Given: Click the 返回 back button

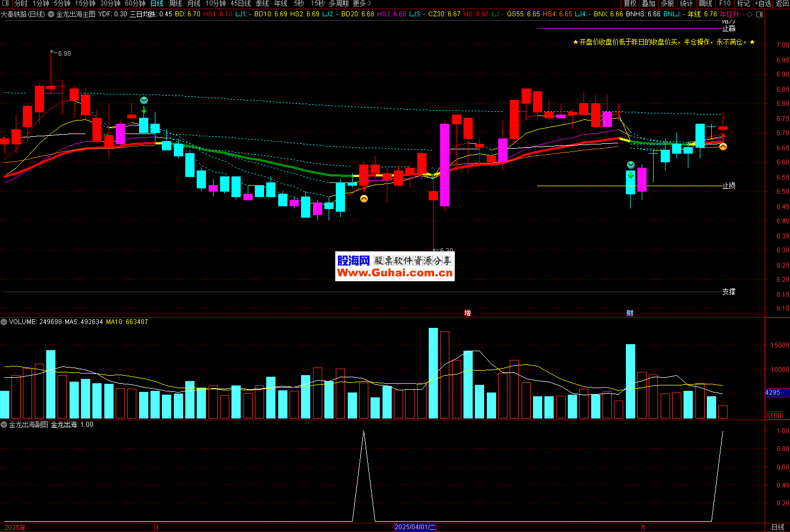Looking at the screenshot, I should click(782, 4).
